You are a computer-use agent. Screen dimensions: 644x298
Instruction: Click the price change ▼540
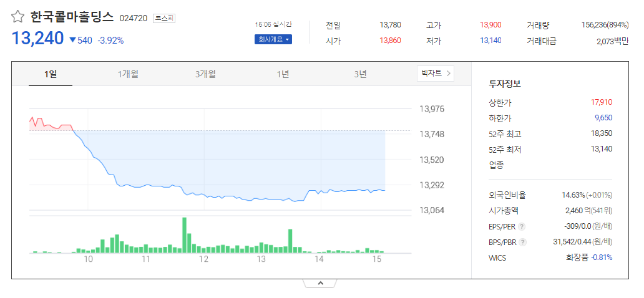[80, 41]
